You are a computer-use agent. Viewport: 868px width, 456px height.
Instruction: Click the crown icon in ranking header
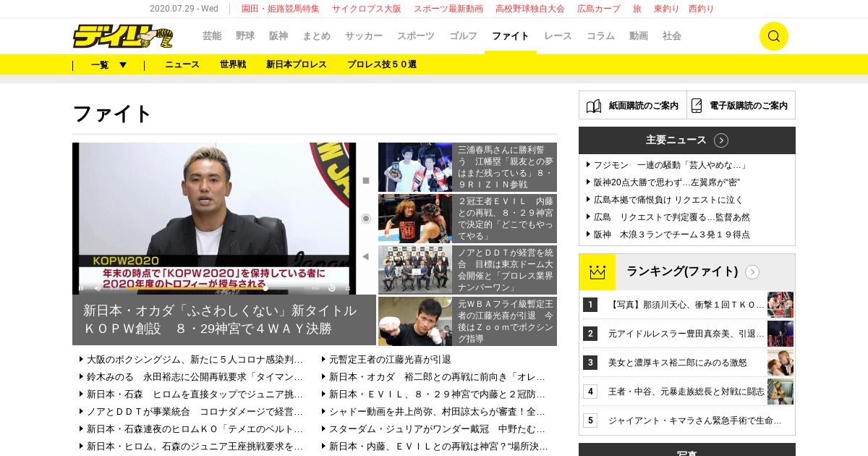pos(597,272)
